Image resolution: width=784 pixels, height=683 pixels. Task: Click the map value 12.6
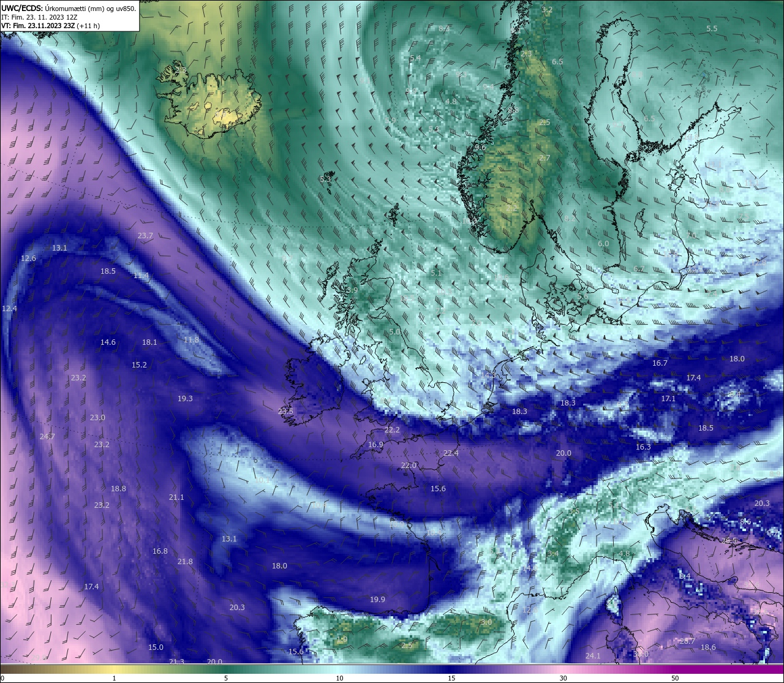pos(28,258)
